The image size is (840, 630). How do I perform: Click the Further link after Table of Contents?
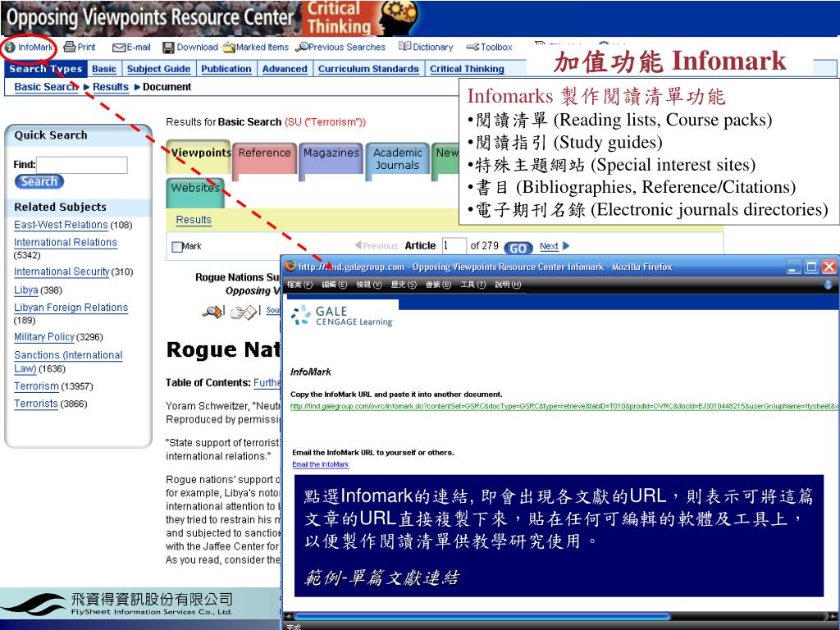(x=267, y=383)
